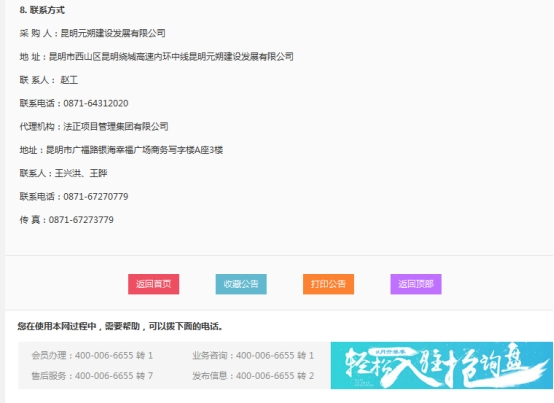Viewport: 554px width, 403px height.
Task: Click the contact names 王兴洪、王晔
Action: point(81,173)
